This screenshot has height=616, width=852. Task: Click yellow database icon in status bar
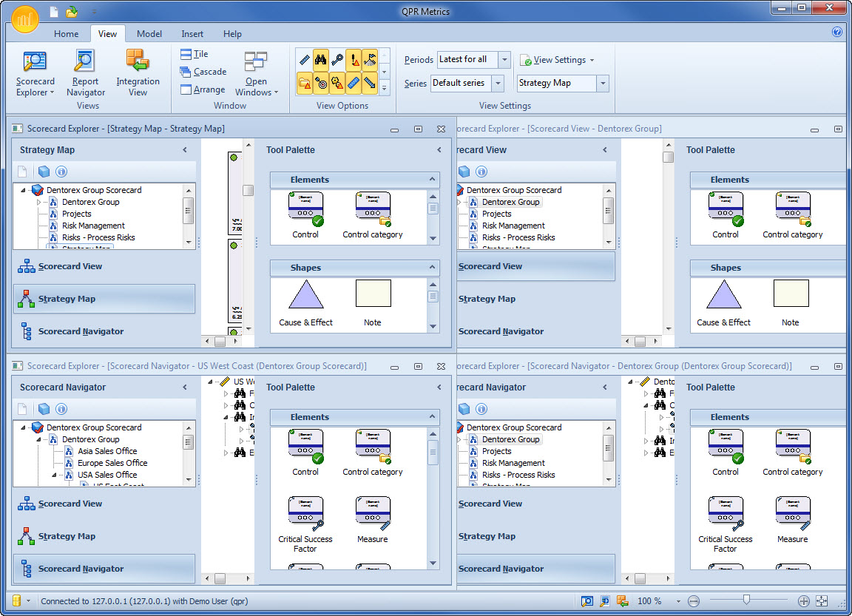click(x=16, y=600)
